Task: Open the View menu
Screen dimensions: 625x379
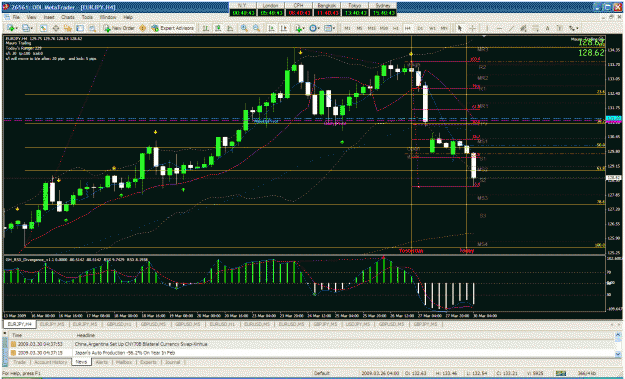Action: [x=31, y=18]
